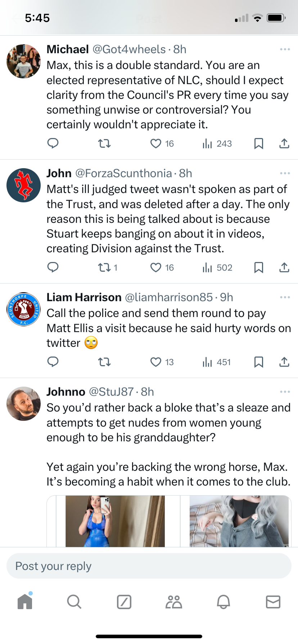Like Liam Harrison's tweet
298x644 pixels.
click(156, 362)
